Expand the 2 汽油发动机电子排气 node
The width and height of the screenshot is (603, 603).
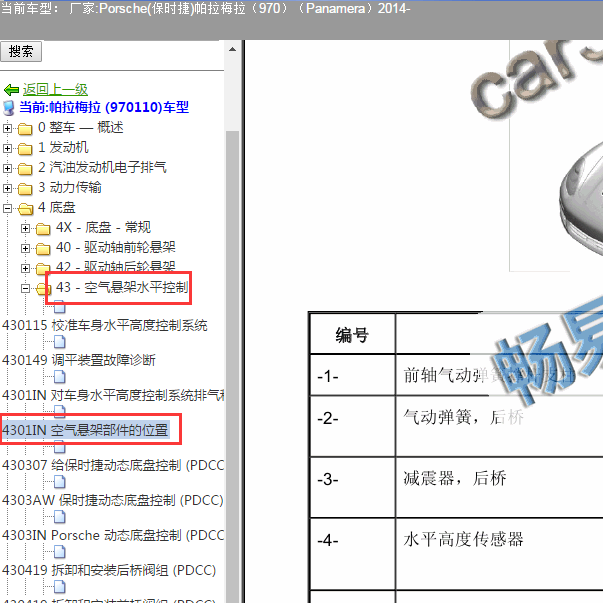click(7, 168)
